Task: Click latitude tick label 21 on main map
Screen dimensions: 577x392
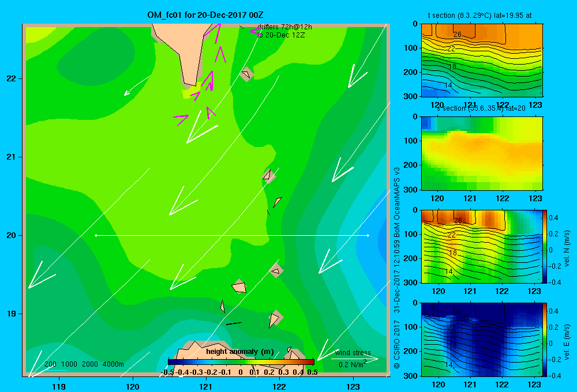Action: tap(12, 157)
